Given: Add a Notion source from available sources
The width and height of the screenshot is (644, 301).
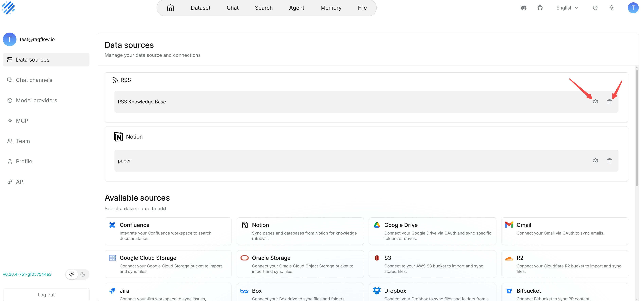Looking at the screenshot, I should [300, 231].
